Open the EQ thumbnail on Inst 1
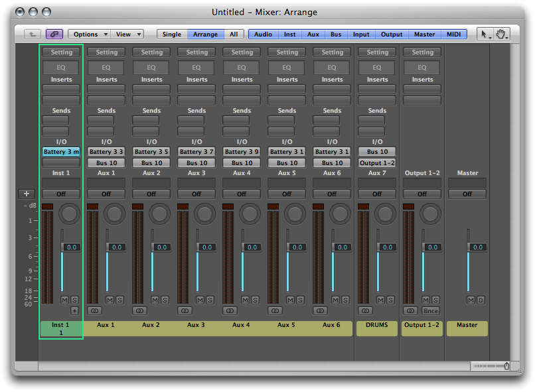The height and width of the screenshot is (392, 535). pos(61,67)
